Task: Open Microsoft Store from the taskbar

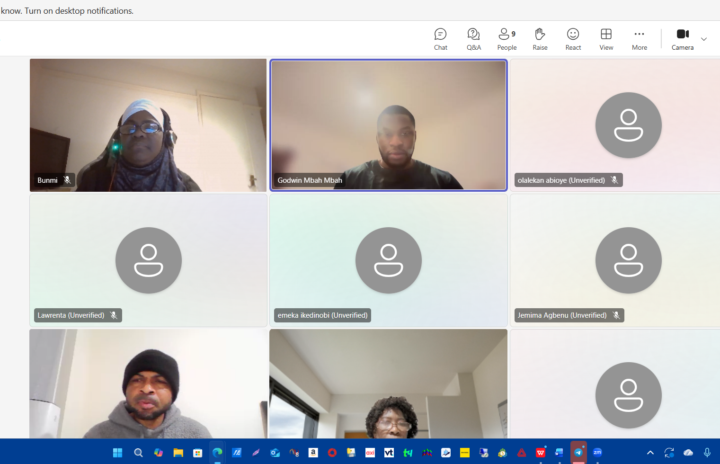Action: [197, 453]
